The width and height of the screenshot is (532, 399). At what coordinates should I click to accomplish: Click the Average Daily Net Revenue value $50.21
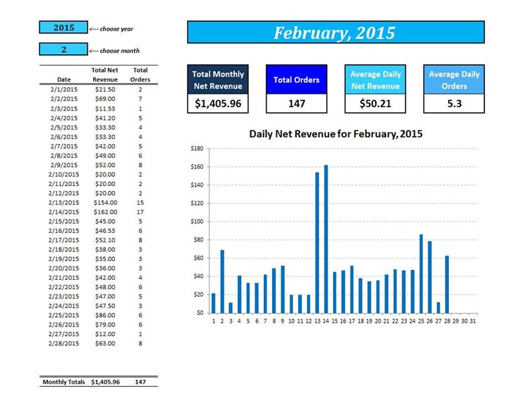point(375,103)
